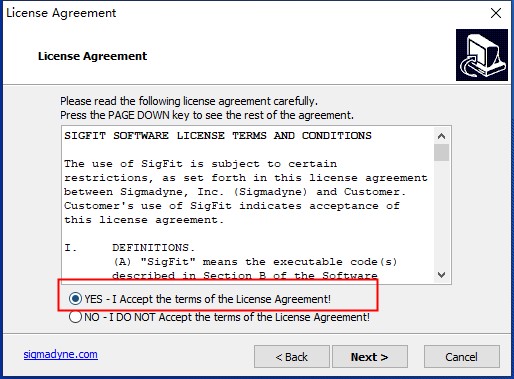Click the SIGFIT SOFTWARE LICENSE TERMS heading line
The image size is (514, 379).
click(218, 136)
